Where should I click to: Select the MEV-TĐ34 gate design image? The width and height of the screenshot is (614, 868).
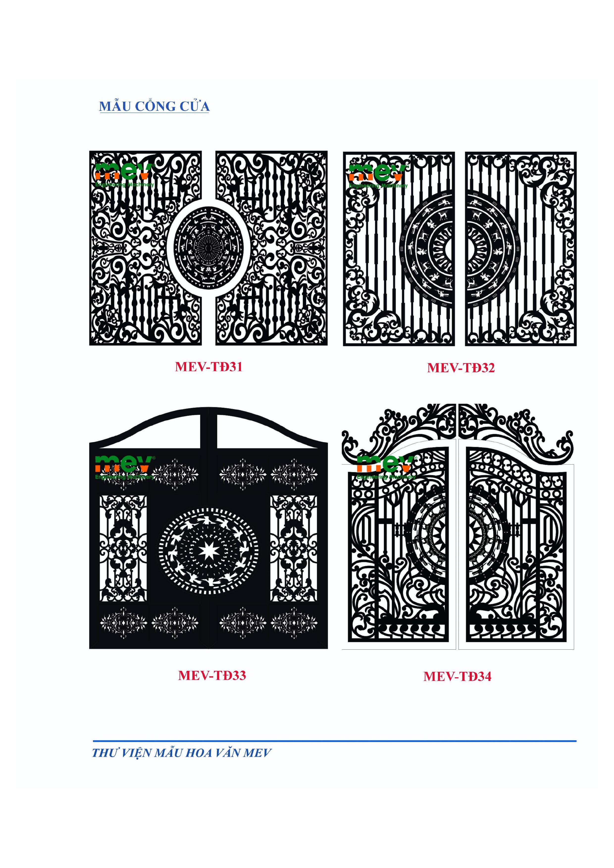[x=458, y=527]
